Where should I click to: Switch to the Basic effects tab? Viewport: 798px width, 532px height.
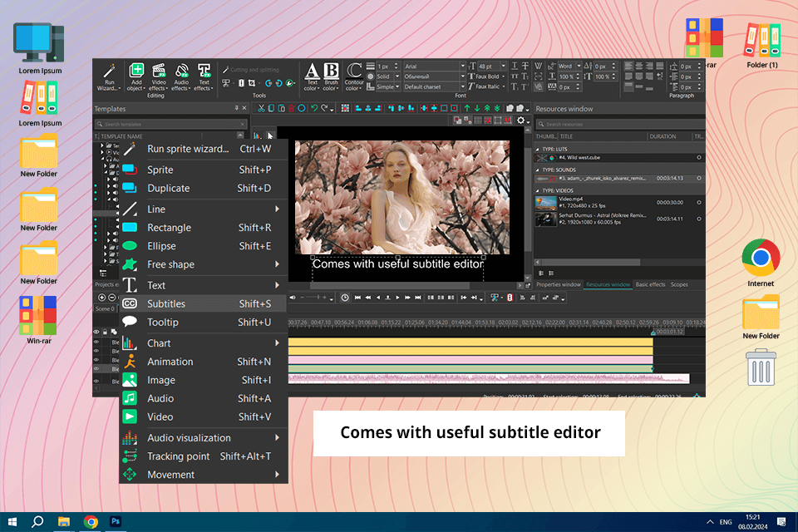click(x=650, y=284)
